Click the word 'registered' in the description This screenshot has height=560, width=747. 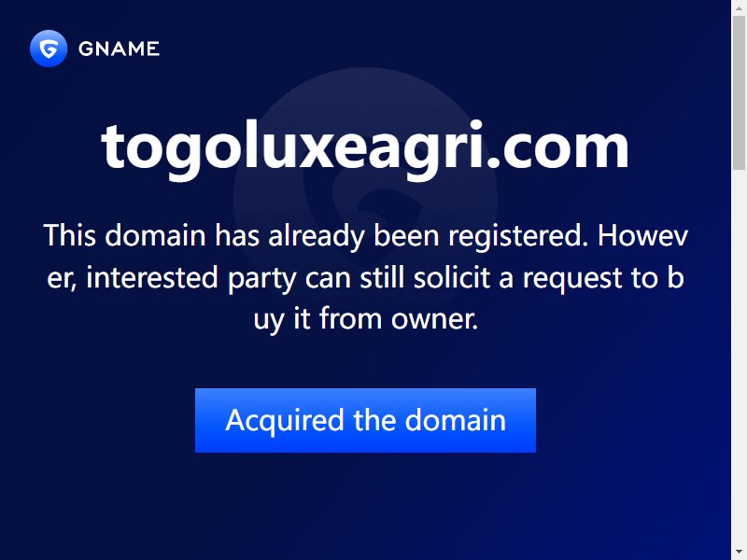pyautogui.click(x=517, y=237)
